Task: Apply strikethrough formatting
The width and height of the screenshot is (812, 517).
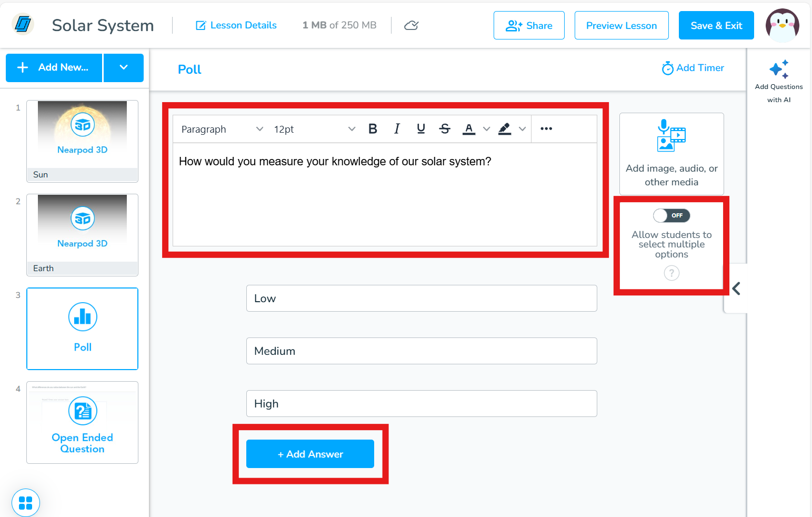Action: (x=445, y=129)
